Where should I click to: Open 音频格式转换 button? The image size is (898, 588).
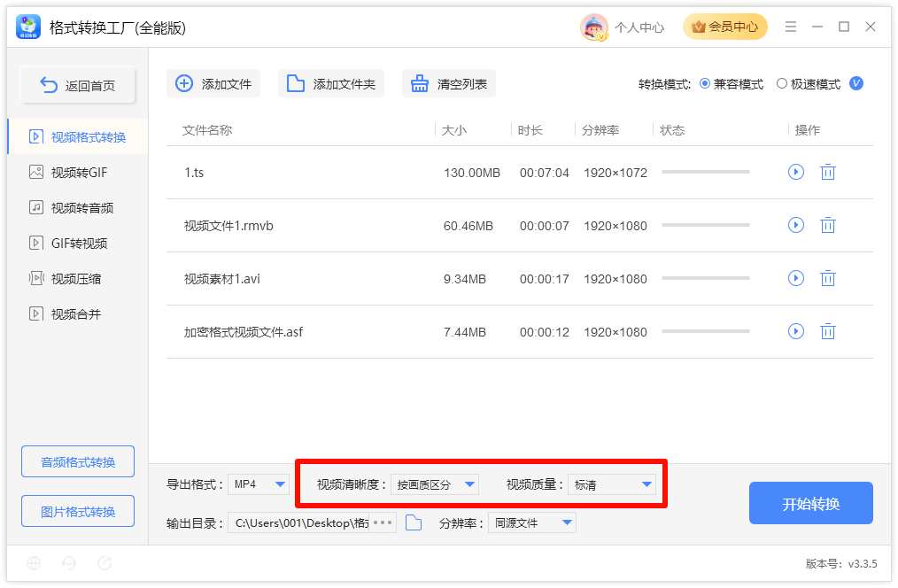[78, 461]
